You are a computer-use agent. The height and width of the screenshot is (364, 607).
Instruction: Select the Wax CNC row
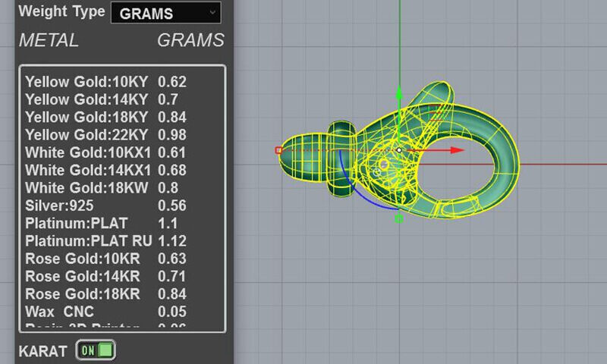pyautogui.click(x=105, y=312)
